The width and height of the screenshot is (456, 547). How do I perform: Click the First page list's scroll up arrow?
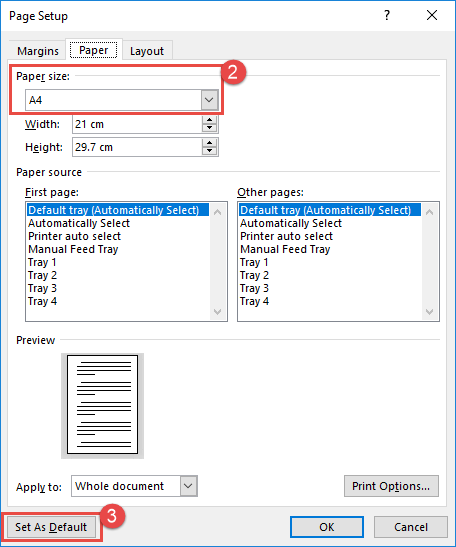coord(217,212)
